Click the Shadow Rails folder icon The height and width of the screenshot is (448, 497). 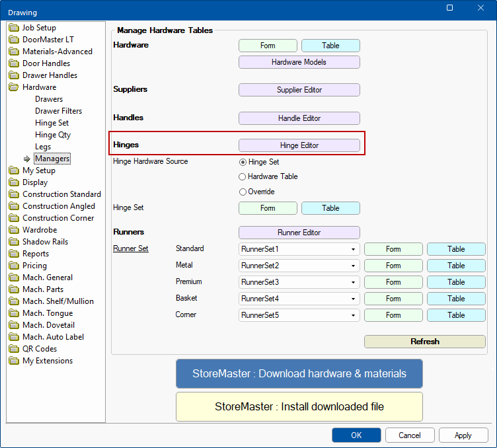point(14,242)
